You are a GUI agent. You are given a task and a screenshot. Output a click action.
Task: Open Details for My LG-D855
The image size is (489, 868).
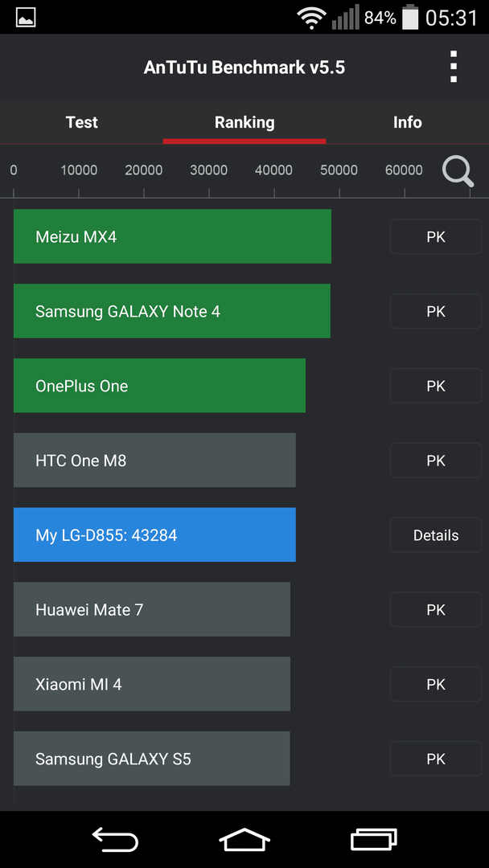436,534
